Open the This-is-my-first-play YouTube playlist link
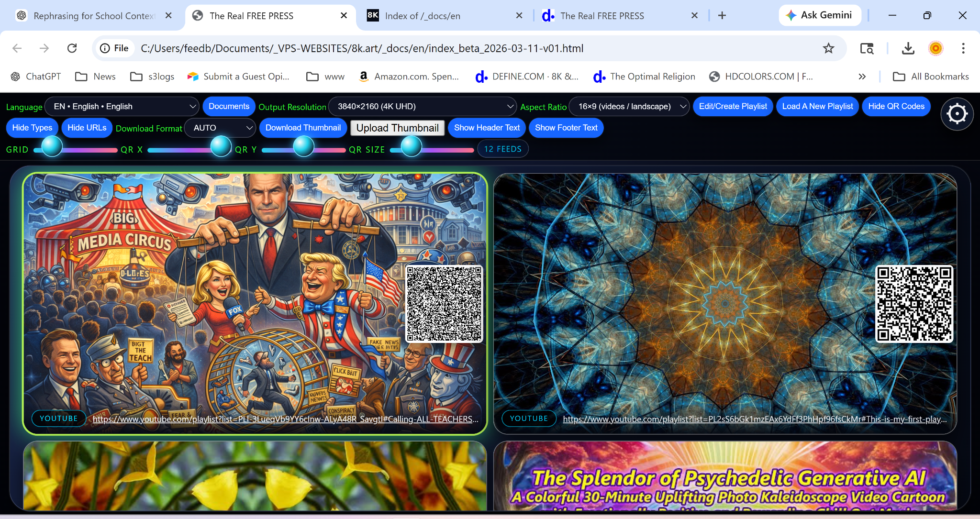This screenshot has height=519, width=980. pyautogui.click(x=755, y=419)
